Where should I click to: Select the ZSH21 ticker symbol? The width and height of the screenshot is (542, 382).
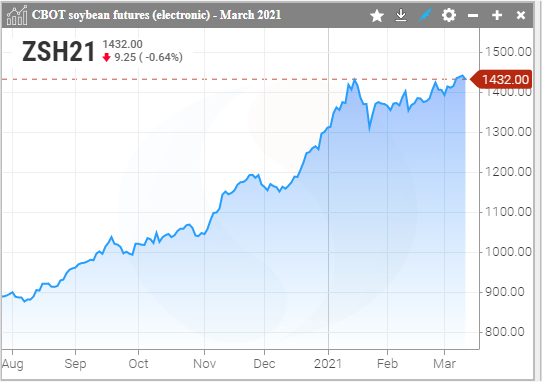(58, 52)
